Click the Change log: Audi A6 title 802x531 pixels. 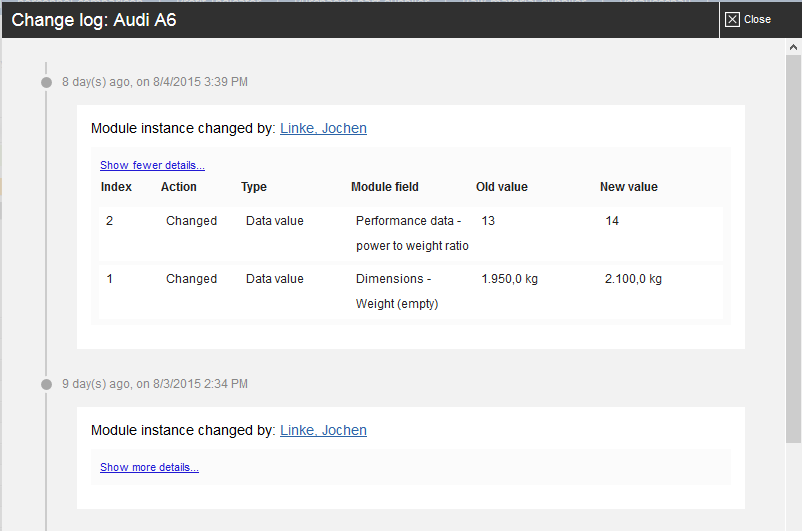click(94, 20)
